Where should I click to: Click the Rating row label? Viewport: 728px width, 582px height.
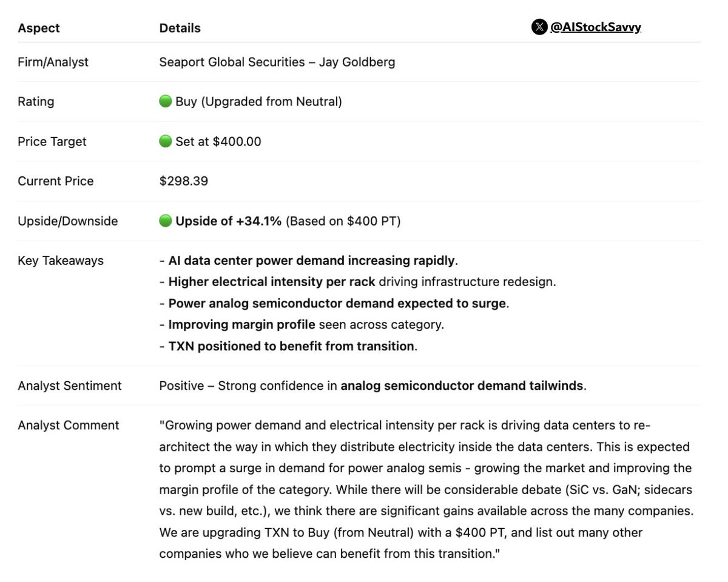click(x=36, y=101)
